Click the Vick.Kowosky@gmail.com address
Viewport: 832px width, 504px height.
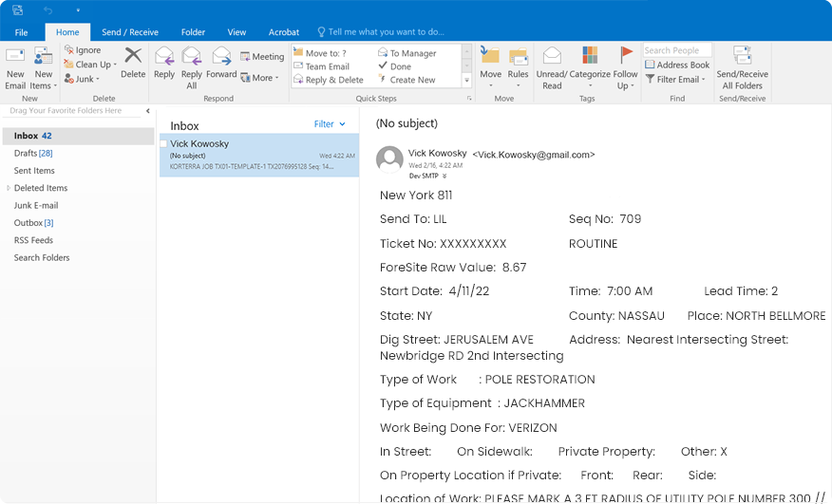point(533,155)
